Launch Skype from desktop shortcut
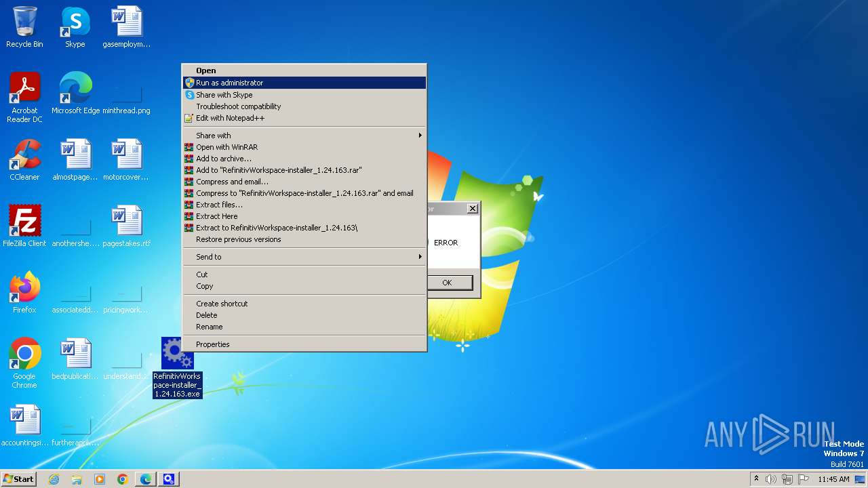This screenshot has height=488, width=868. tap(75, 27)
